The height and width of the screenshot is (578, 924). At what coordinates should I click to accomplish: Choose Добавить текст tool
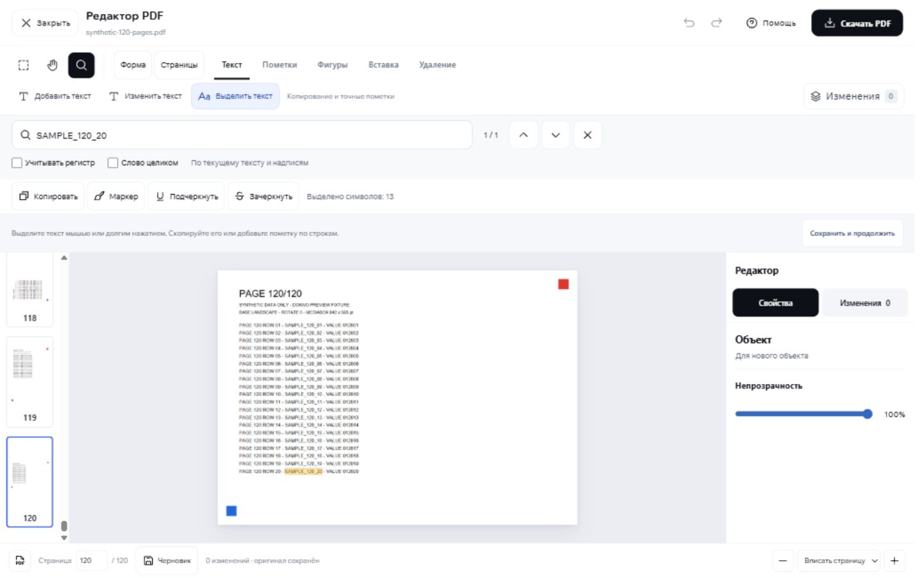tap(55, 96)
